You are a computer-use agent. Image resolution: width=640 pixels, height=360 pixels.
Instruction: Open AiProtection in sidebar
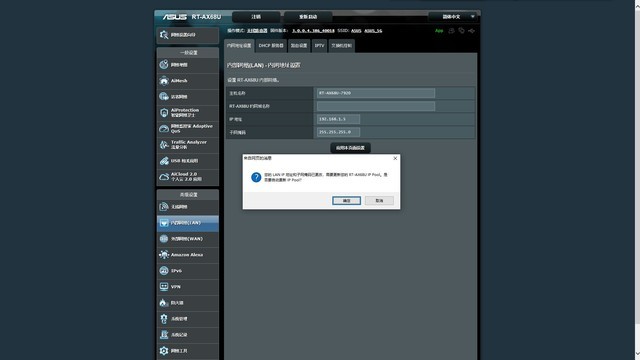[187, 113]
